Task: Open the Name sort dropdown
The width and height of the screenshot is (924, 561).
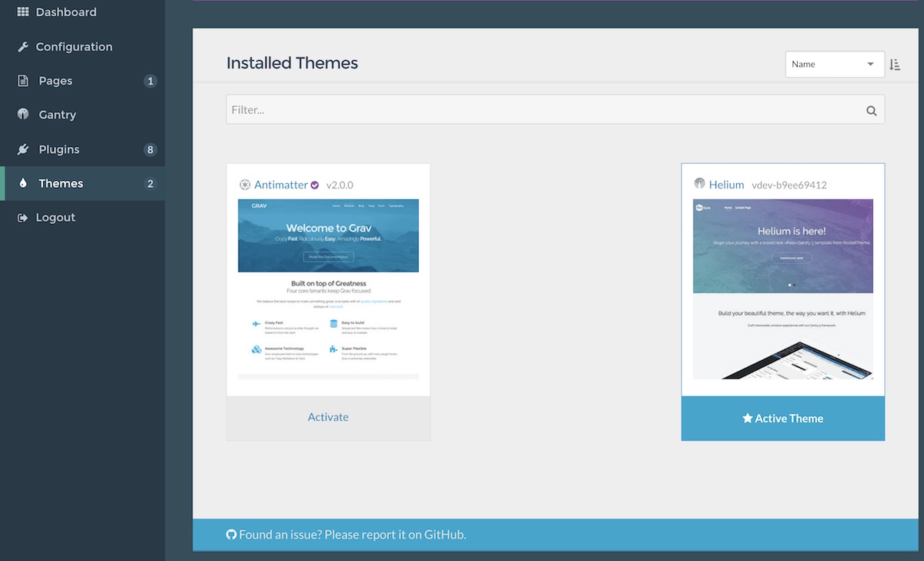Action: (x=834, y=65)
